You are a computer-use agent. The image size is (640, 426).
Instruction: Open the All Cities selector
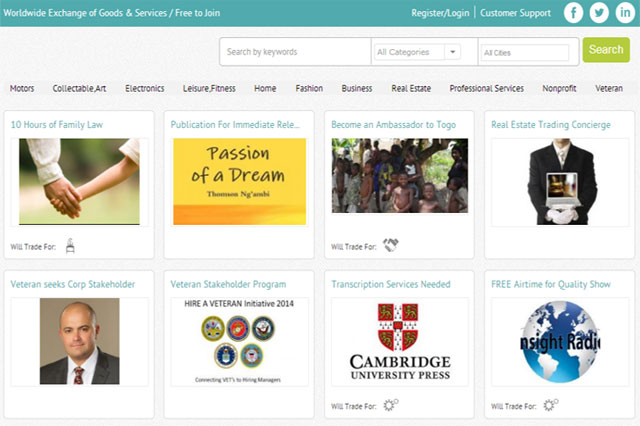pos(524,52)
